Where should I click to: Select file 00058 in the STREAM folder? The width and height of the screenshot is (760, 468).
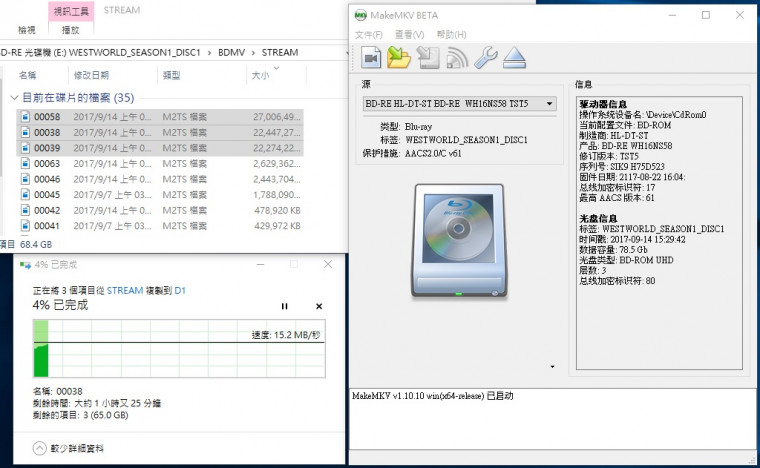160,117
